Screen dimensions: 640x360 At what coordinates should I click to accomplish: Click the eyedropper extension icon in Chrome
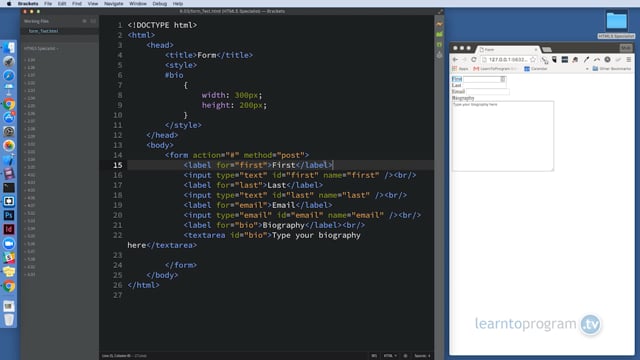click(x=586, y=60)
